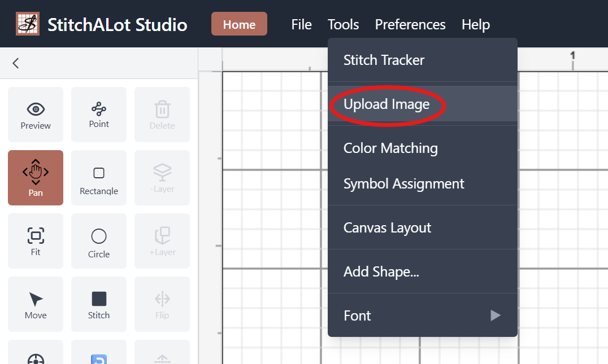Image resolution: width=608 pixels, height=364 pixels.
Task: Open the Help menu
Action: 476,25
